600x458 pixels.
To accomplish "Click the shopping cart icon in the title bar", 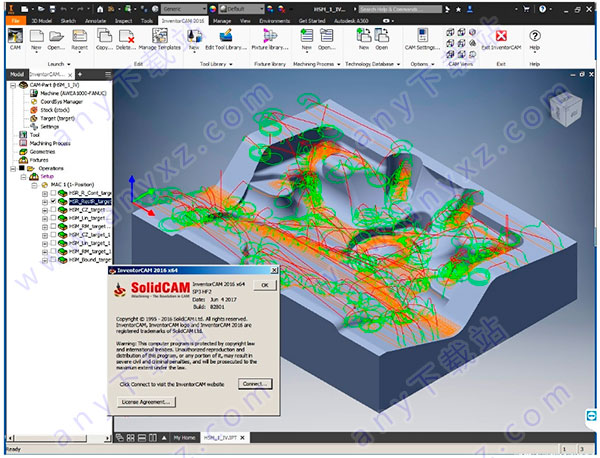I will pyautogui.click(x=527, y=9).
